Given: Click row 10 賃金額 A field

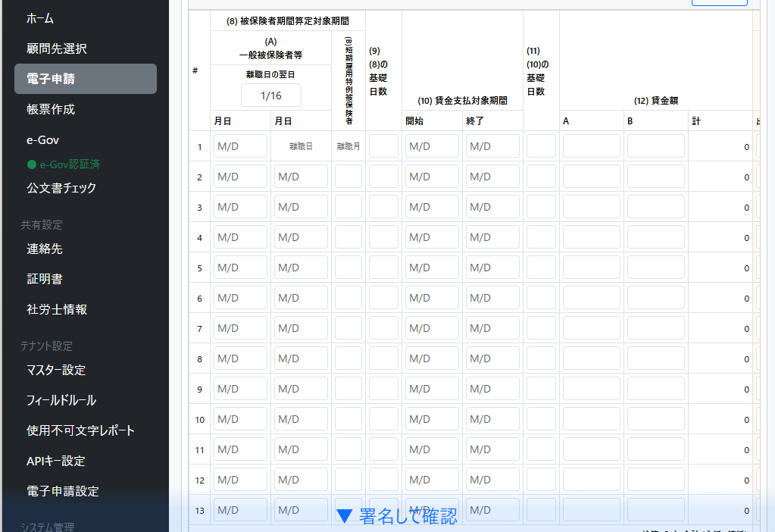Looking at the screenshot, I should click(592, 419).
